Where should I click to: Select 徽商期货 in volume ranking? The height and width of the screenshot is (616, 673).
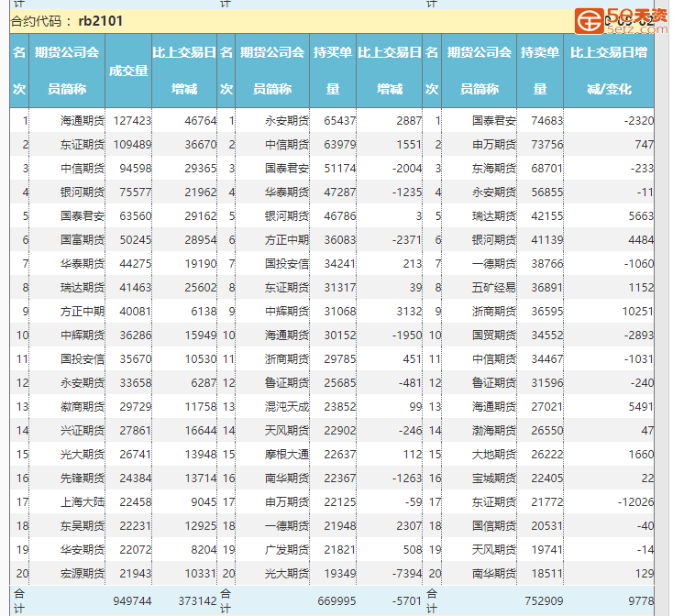point(83,407)
